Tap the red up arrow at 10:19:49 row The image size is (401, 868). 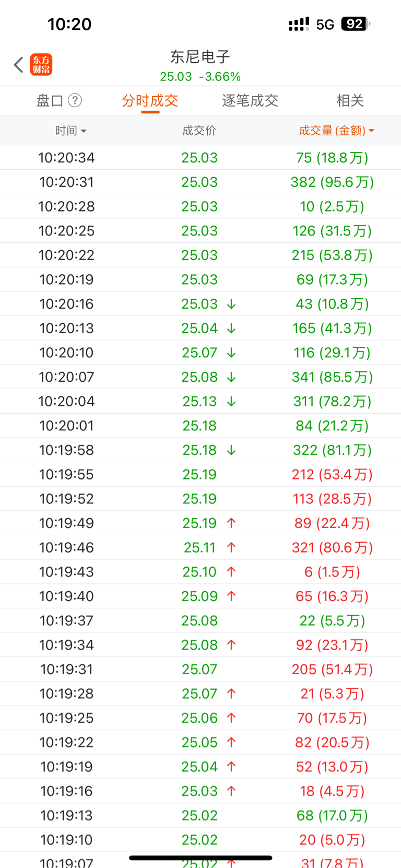(231, 523)
